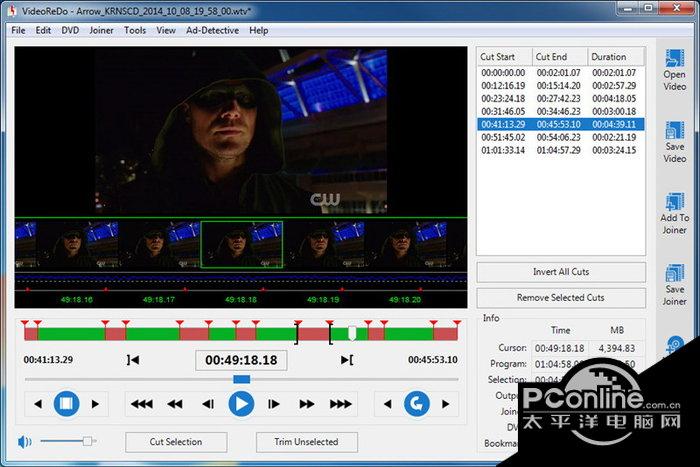Mute audio via speaker icon
The height and width of the screenshot is (467, 700).
(x=25, y=442)
